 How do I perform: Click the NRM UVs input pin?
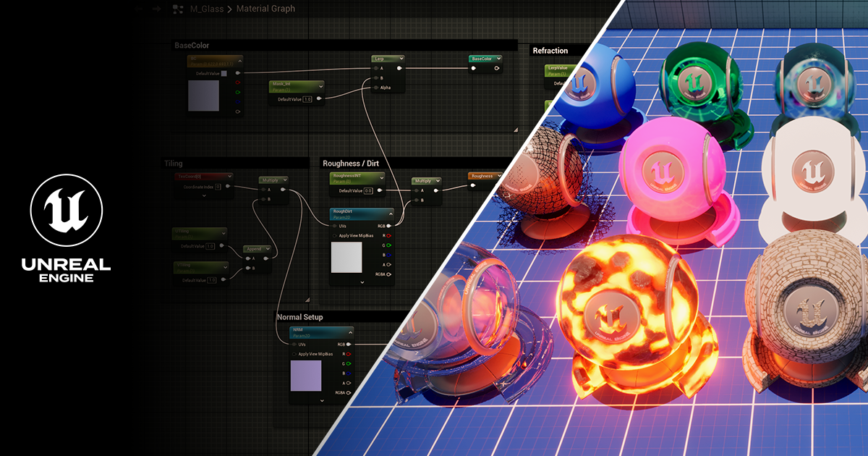(x=294, y=345)
